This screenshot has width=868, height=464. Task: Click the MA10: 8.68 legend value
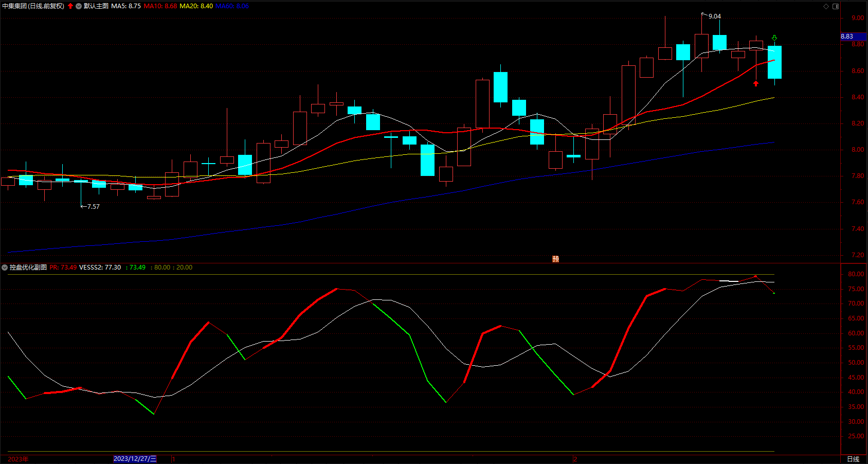160,6
